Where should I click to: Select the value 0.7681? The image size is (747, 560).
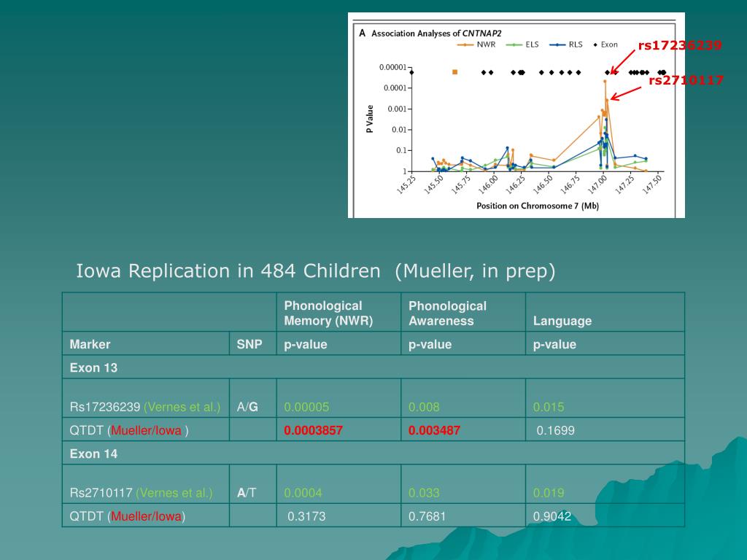click(x=427, y=516)
